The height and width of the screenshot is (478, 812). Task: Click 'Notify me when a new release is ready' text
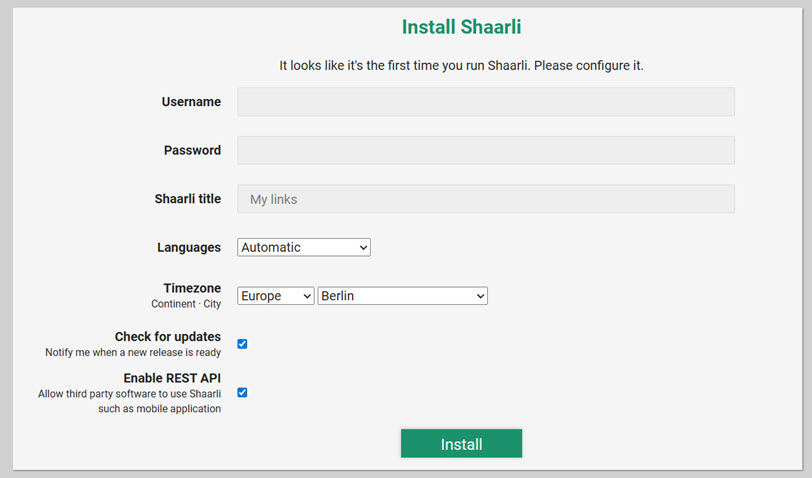tap(133, 352)
